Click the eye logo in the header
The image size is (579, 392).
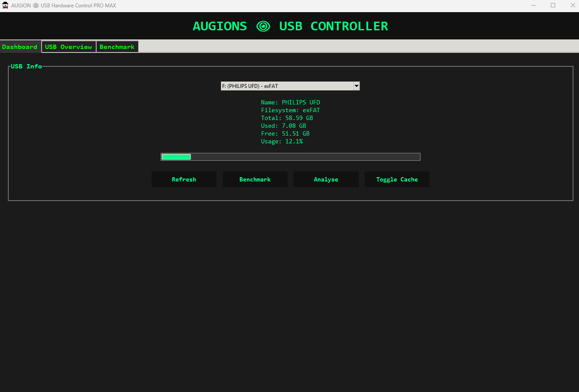tap(263, 26)
